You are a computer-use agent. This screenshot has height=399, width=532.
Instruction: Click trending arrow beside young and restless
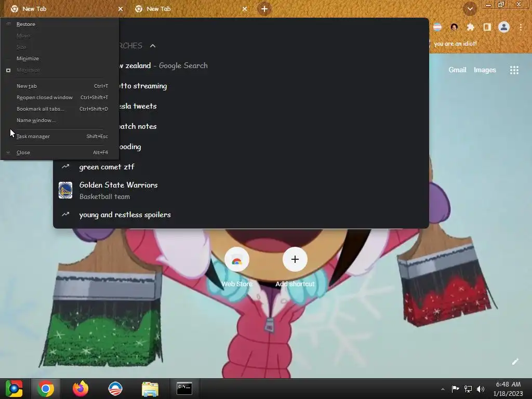(x=65, y=215)
